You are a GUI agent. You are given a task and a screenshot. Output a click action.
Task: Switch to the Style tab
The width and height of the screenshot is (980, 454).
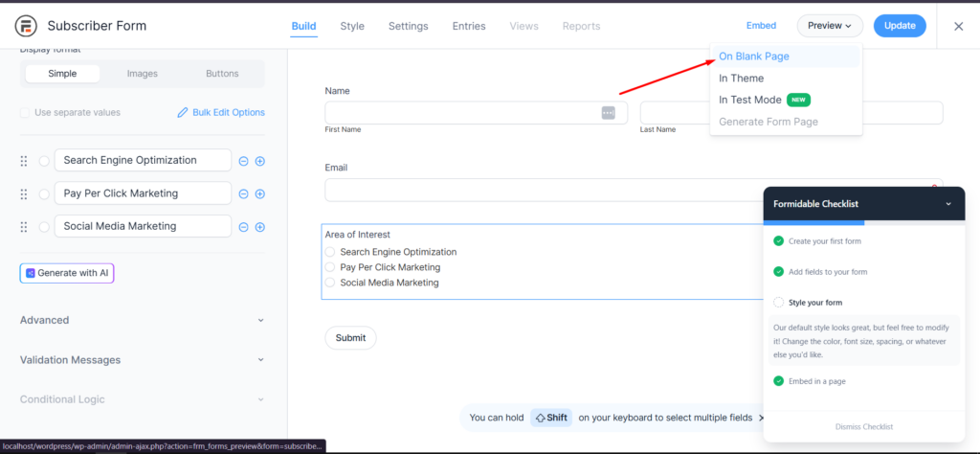click(x=352, y=26)
